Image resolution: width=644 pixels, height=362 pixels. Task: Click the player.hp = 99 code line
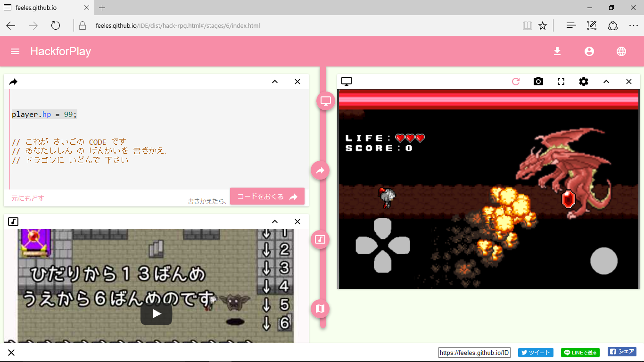(x=44, y=115)
